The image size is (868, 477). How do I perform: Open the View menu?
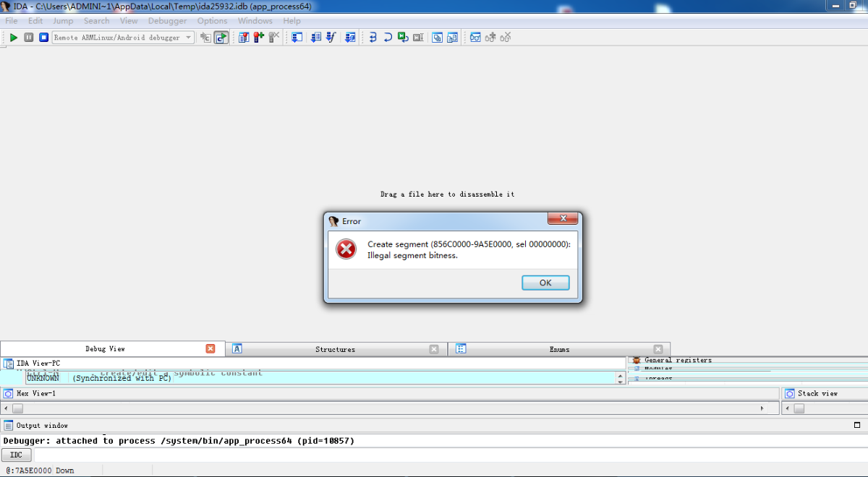tap(129, 21)
